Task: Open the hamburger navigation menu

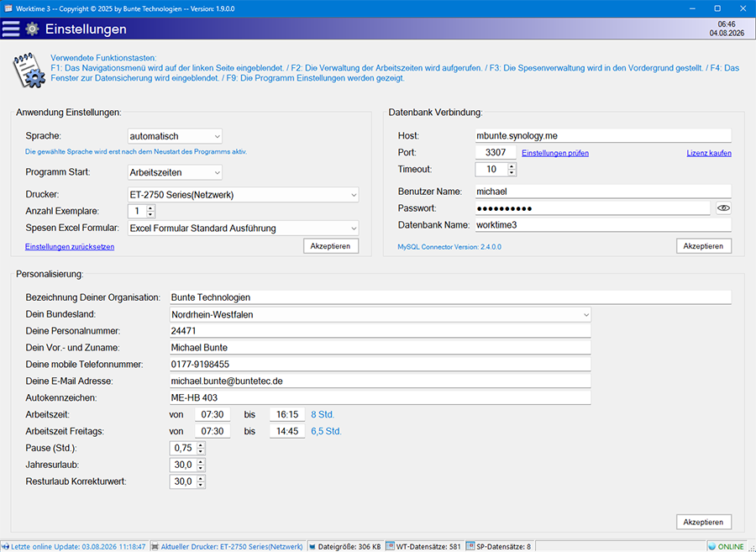Action: [x=11, y=29]
